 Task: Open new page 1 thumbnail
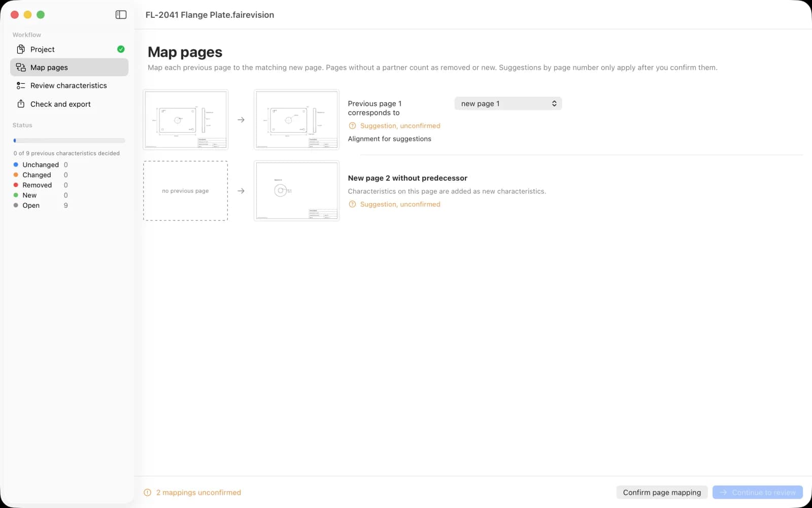pyautogui.click(x=296, y=120)
